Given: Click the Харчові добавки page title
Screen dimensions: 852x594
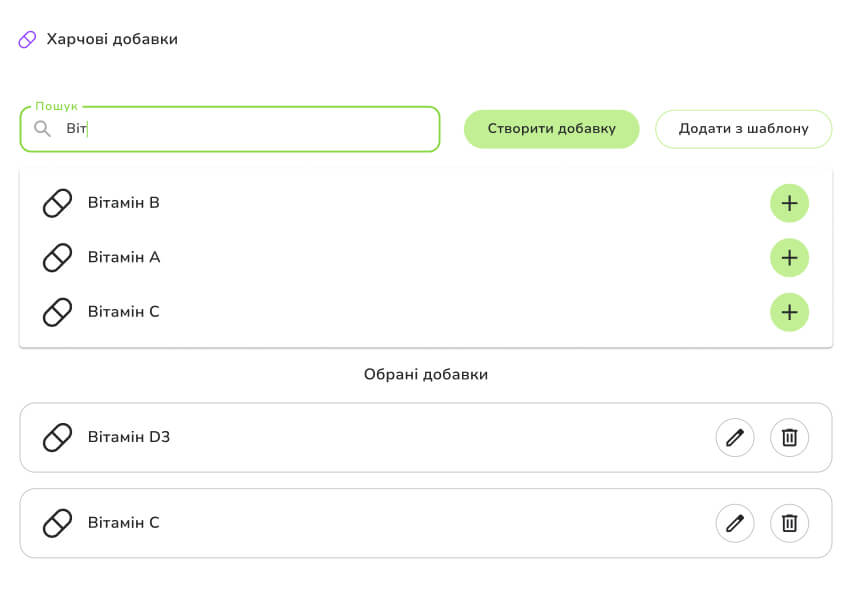Looking at the screenshot, I should [x=112, y=40].
